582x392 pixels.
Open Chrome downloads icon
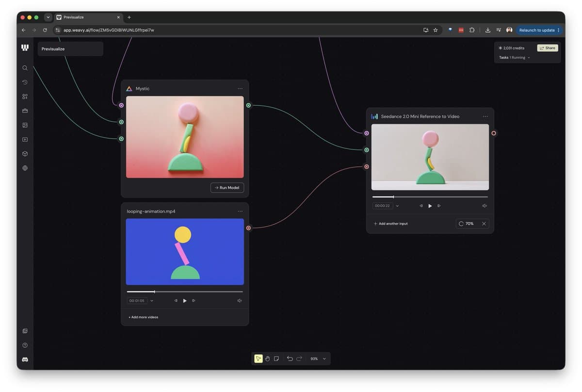(x=488, y=30)
